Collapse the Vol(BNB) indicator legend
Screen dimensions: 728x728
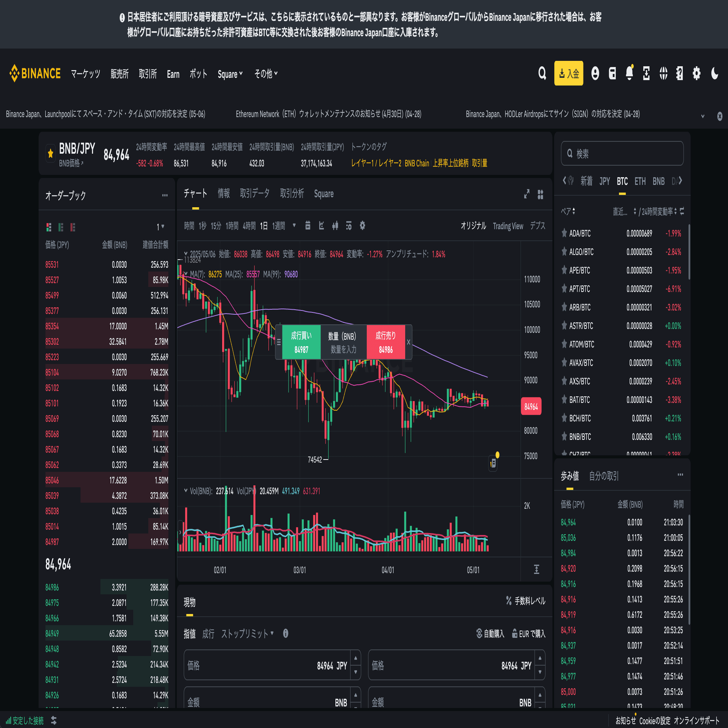click(x=186, y=491)
